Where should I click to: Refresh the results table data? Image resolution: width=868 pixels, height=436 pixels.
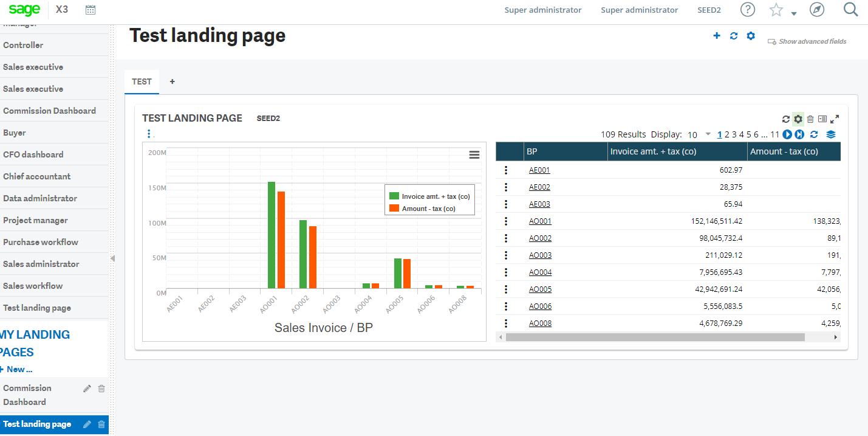tap(814, 134)
